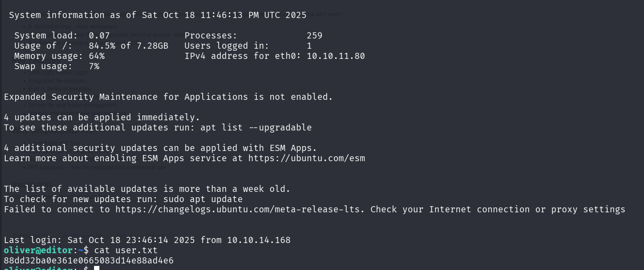Click the last login source IP 10.10.14.168
The width and height of the screenshot is (644, 270).
[x=258, y=240]
